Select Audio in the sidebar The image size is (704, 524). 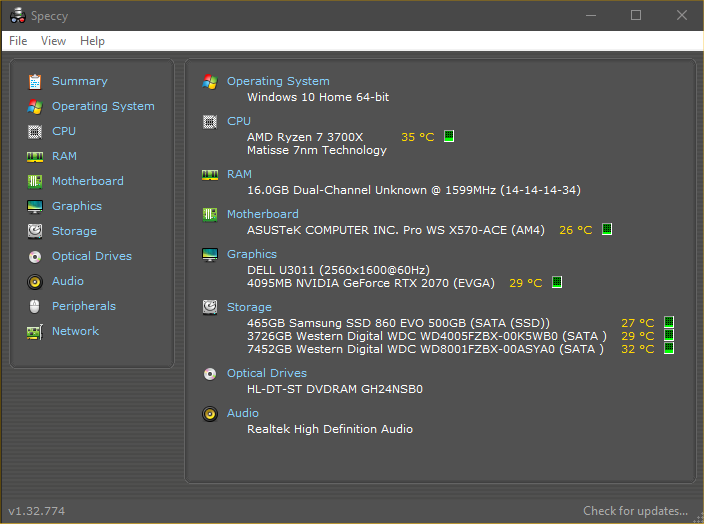[x=68, y=282]
